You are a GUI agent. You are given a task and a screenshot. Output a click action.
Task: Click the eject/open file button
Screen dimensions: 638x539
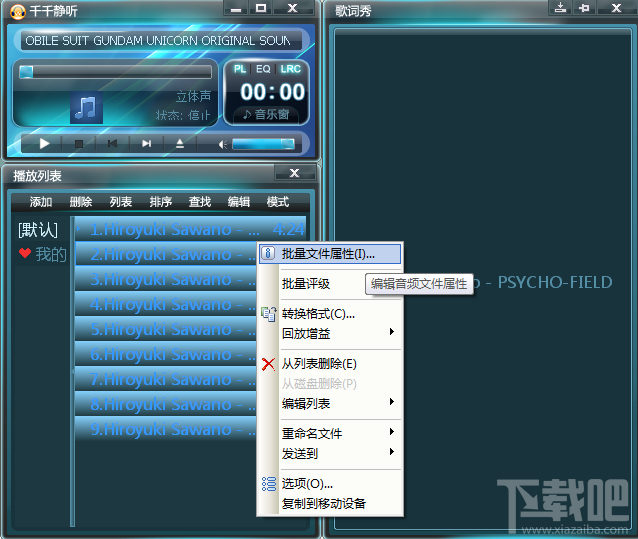pyautogui.click(x=180, y=144)
